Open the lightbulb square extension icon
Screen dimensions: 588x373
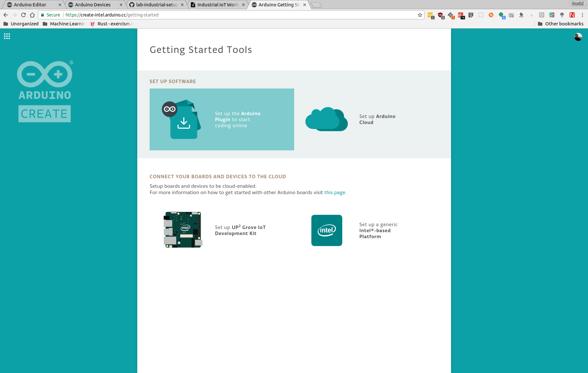(471, 15)
